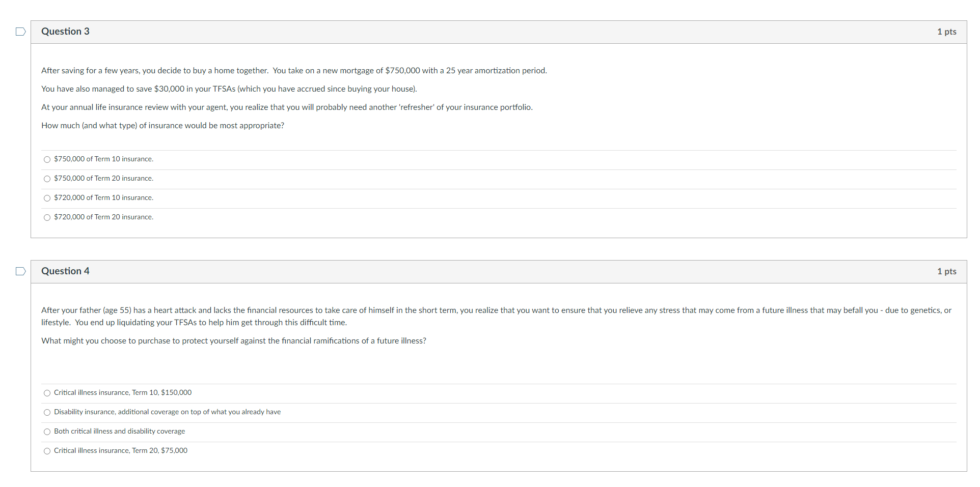This screenshot has width=980, height=487.
Task: Click the 1 pts label of Question 3
Action: pos(946,32)
